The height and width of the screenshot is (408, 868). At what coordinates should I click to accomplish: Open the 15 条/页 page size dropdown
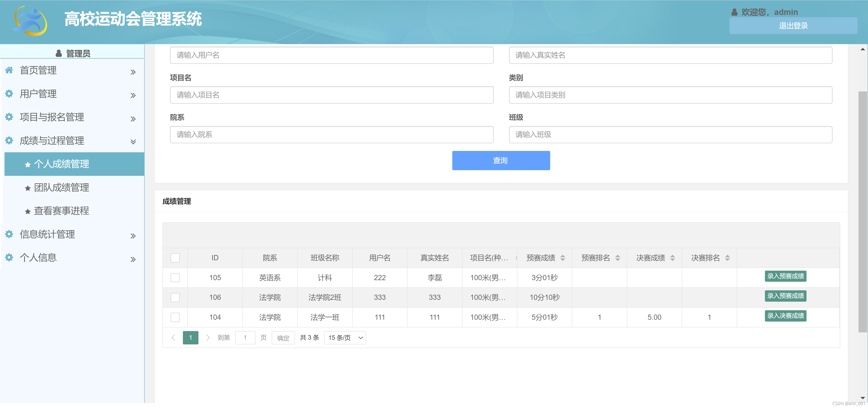(x=345, y=338)
